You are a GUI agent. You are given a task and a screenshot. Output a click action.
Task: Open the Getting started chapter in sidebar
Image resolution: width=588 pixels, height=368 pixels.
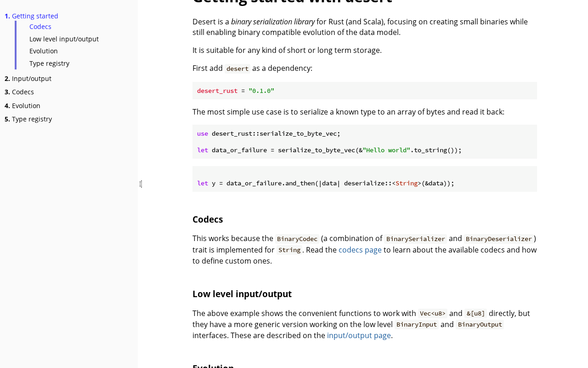point(35,16)
